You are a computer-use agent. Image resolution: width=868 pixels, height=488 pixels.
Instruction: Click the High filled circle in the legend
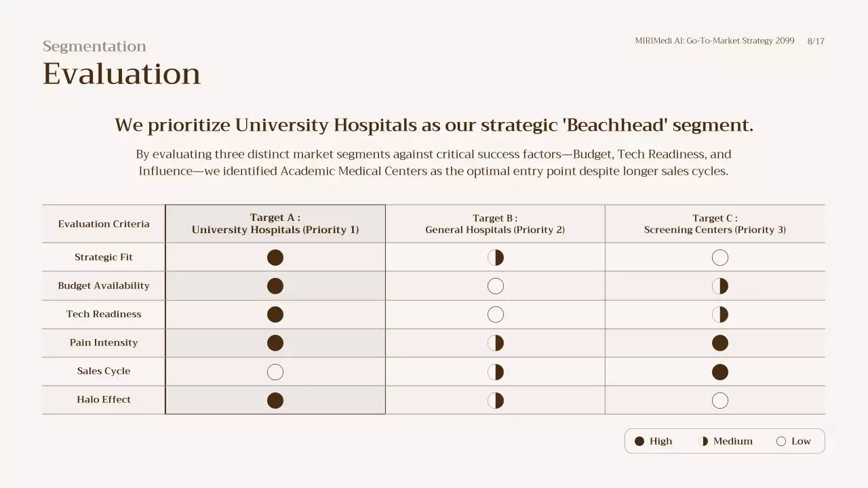639,441
